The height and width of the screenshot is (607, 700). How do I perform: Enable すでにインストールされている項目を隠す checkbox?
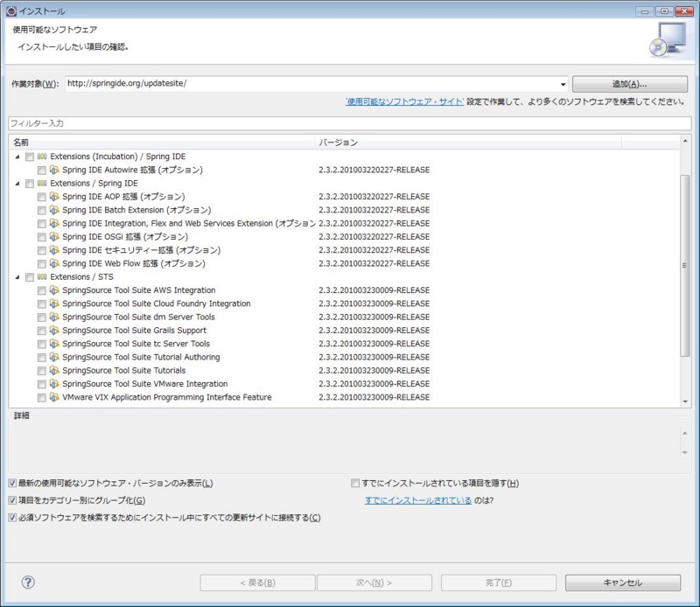pyautogui.click(x=355, y=483)
